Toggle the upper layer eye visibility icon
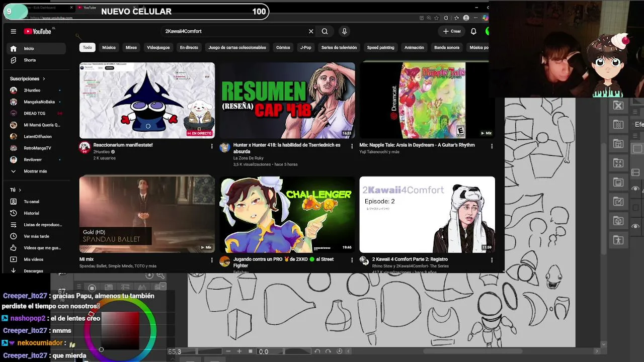The width and height of the screenshot is (644, 362). point(635,189)
